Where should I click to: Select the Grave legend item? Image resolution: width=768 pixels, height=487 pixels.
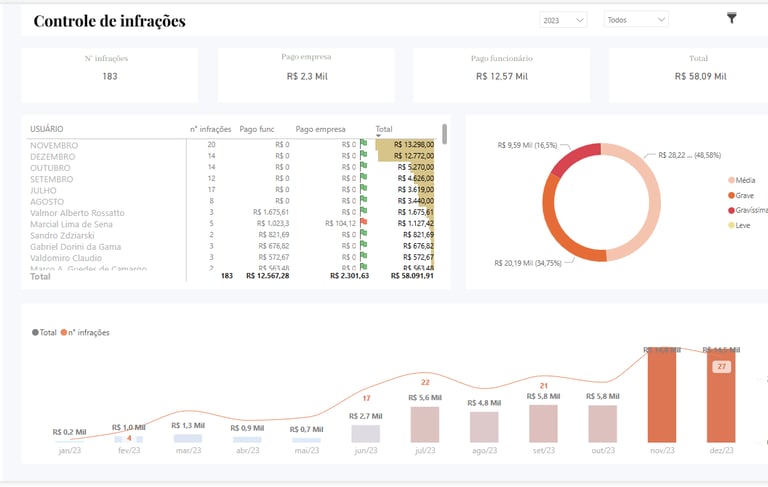741,195
